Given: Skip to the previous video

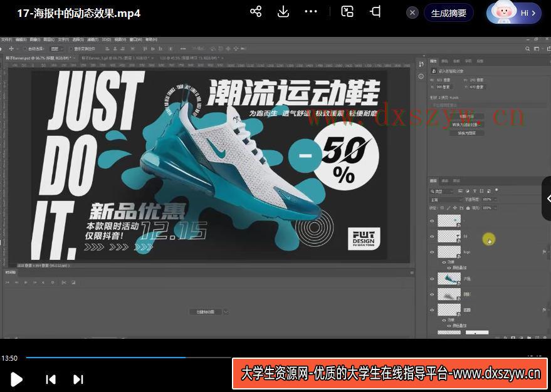Looking at the screenshot, I should 51,379.
